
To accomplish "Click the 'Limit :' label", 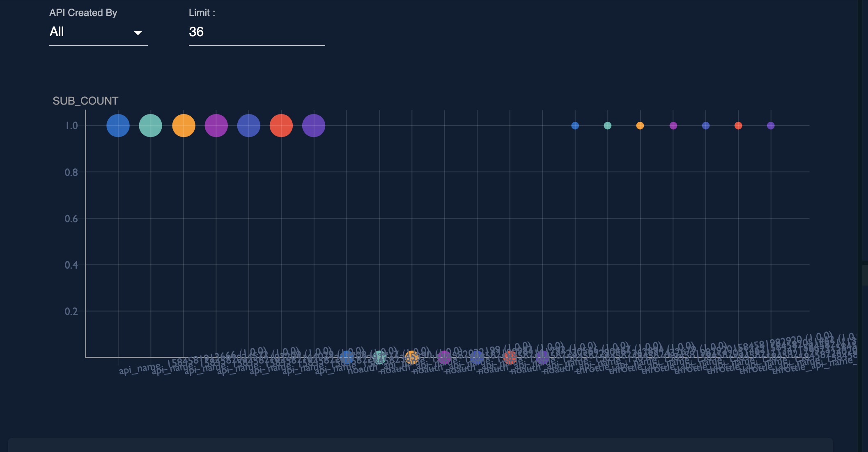I will [202, 13].
